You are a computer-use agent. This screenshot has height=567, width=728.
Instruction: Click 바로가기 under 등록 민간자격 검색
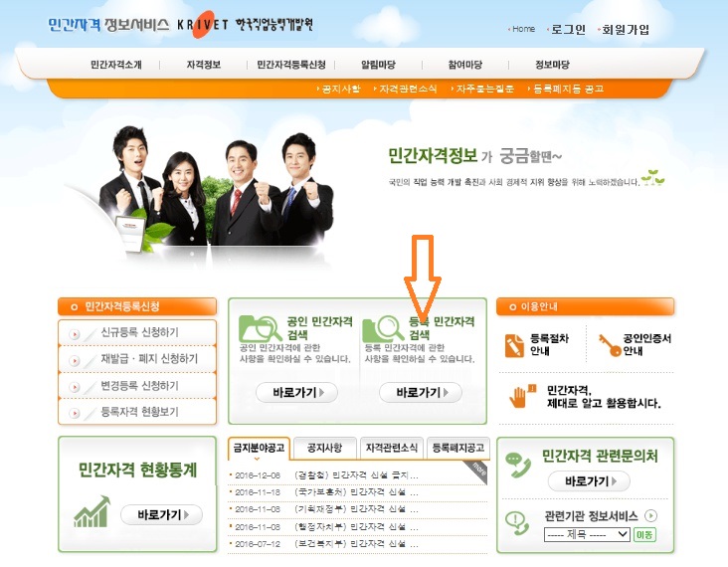[420, 393]
